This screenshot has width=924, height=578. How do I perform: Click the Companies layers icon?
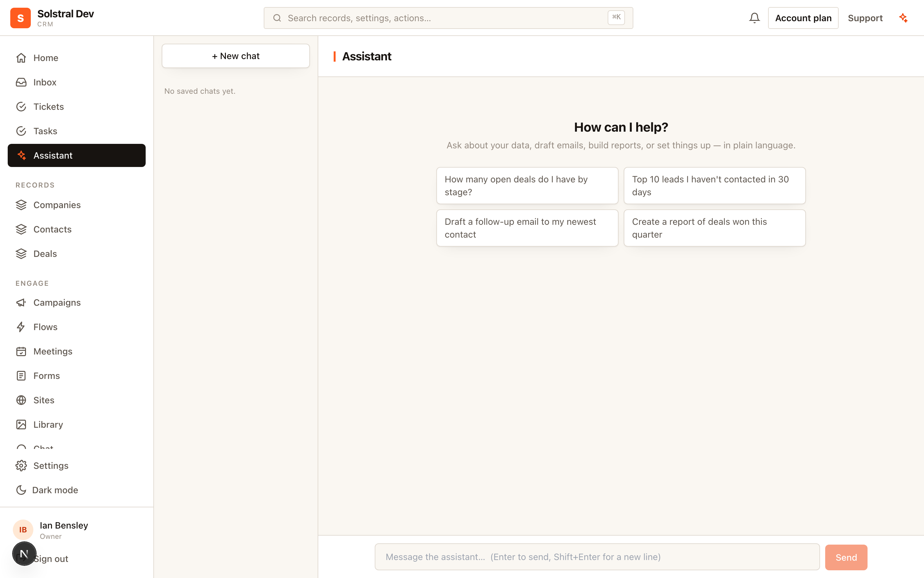[x=21, y=205]
